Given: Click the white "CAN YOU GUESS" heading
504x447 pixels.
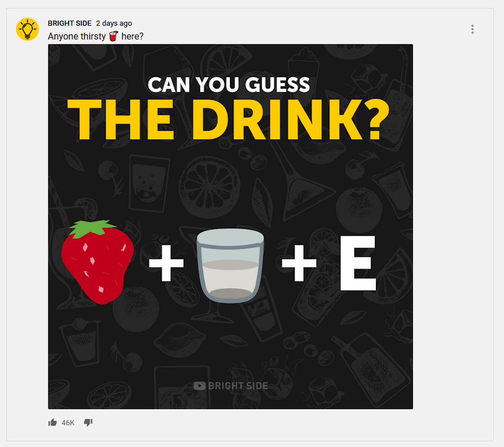Looking at the screenshot, I should point(229,85).
